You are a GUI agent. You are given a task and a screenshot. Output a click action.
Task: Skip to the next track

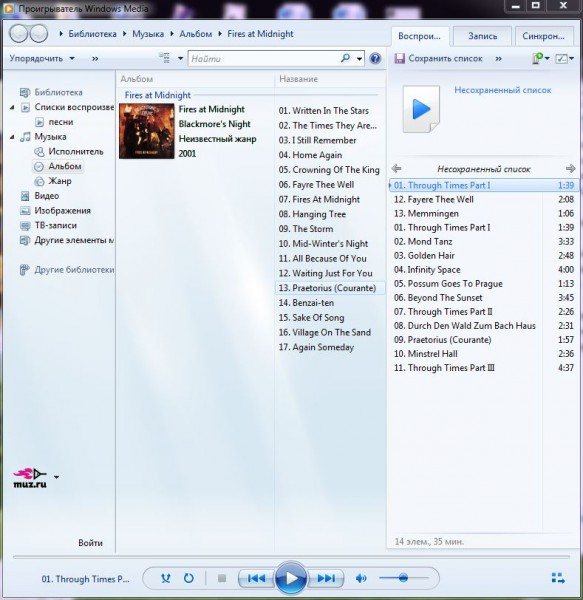(326, 578)
